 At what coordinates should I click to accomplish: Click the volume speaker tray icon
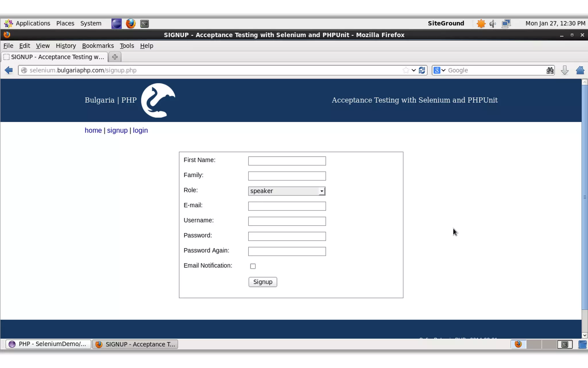click(493, 24)
